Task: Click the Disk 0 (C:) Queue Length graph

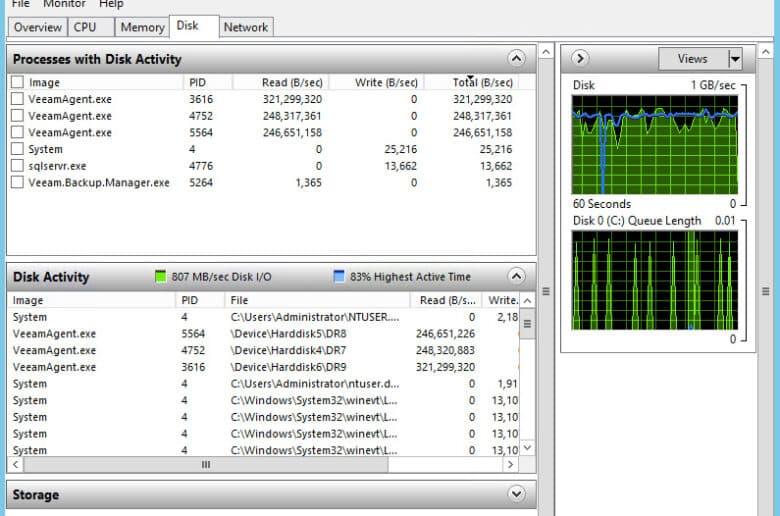Action: pos(655,280)
